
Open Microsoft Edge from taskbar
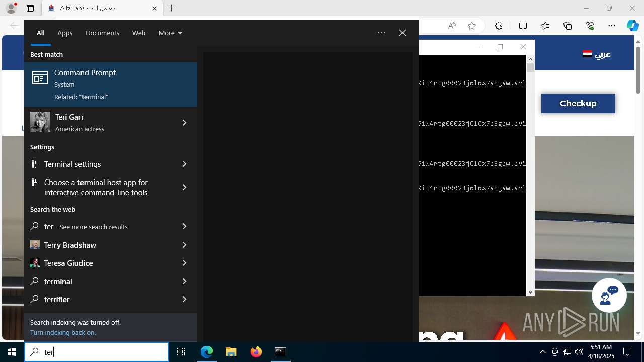point(207,352)
